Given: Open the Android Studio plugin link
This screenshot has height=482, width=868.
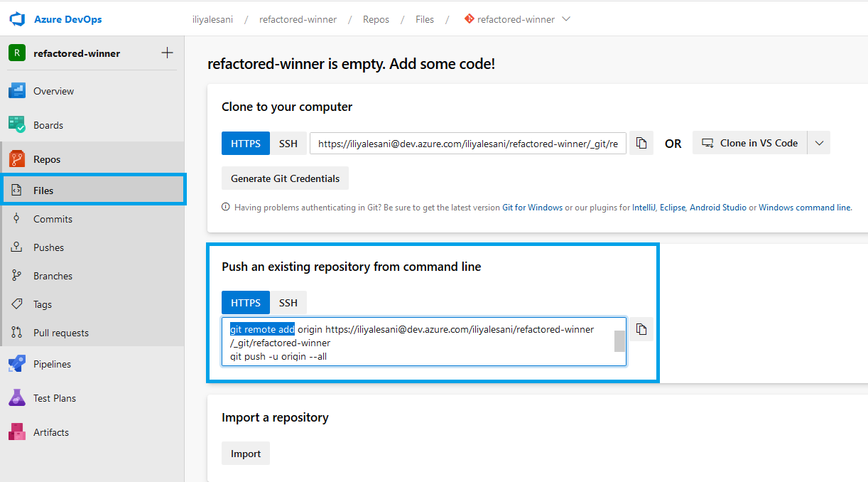Looking at the screenshot, I should (x=718, y=208).
